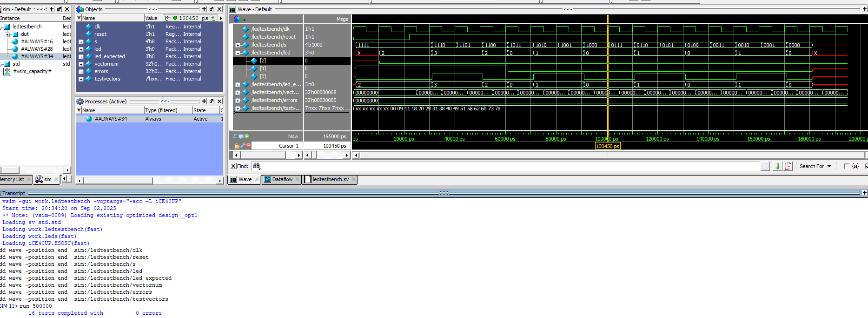Screen dimensions: 868x318
Task: Click the green Find Next down arrow
Action: click(777, 166)
